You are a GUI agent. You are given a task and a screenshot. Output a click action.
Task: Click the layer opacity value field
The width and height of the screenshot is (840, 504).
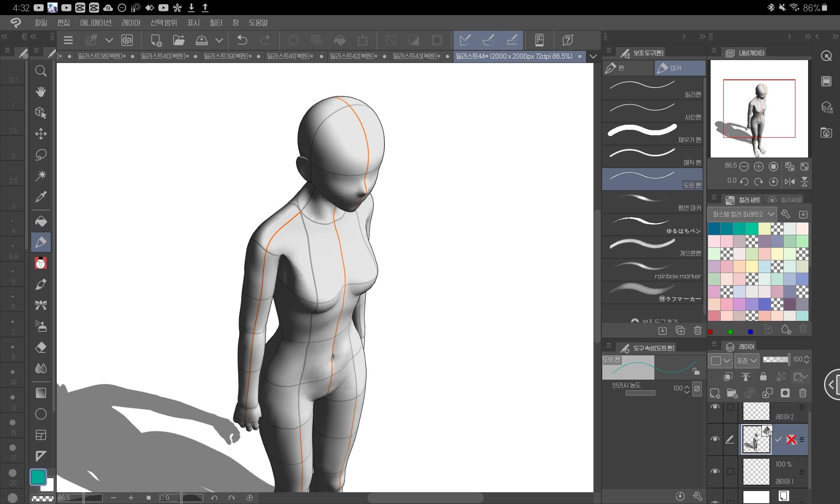tap(797, 360)
